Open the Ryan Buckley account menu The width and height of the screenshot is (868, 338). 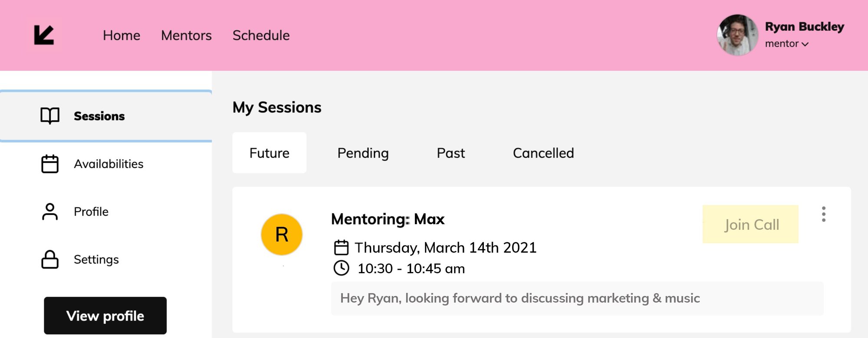click(x=804, y=27)
